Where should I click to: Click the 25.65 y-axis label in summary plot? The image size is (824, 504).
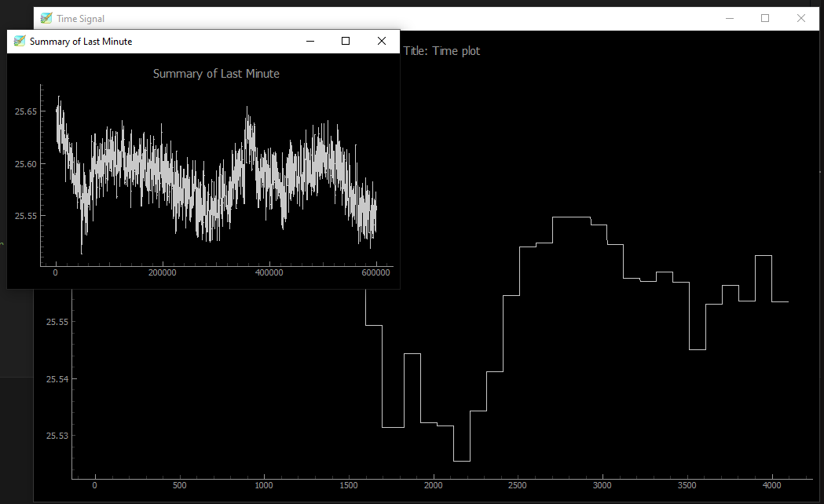tap(26, 111)
